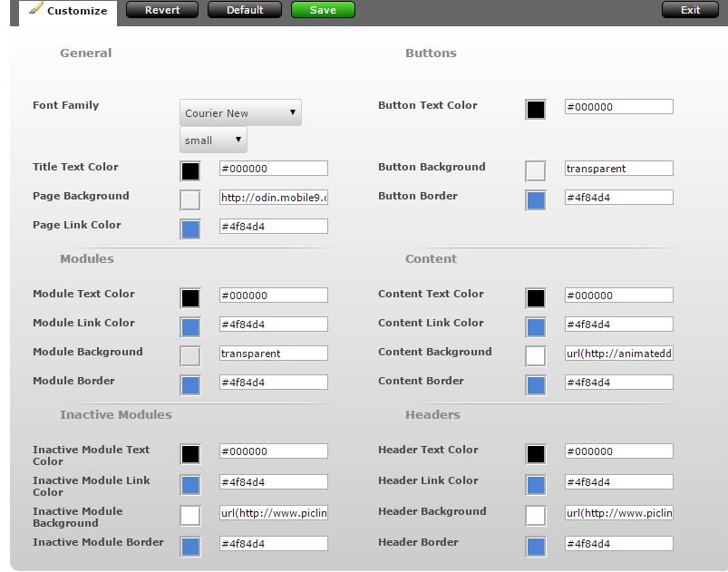The width and height of the screenshot is (728, 572).
Task: Click the Header Background URL input
Action: coord(618,513)
